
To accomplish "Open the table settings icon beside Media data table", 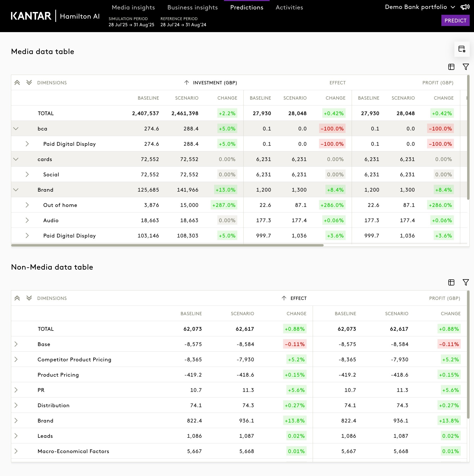I will pos(462,49).
